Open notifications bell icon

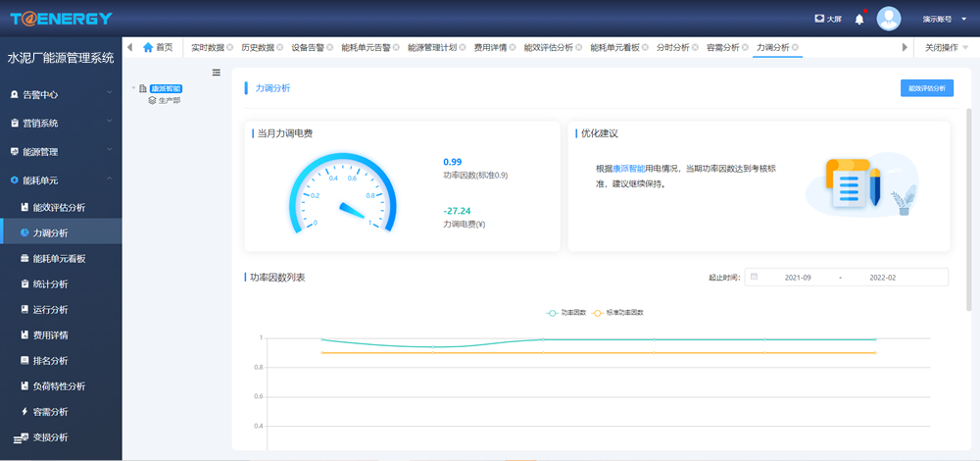click(x=859, y=19)
